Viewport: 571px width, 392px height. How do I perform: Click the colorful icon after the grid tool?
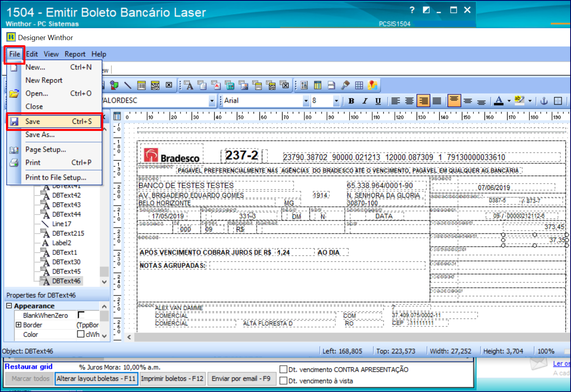tap(373, 85)
